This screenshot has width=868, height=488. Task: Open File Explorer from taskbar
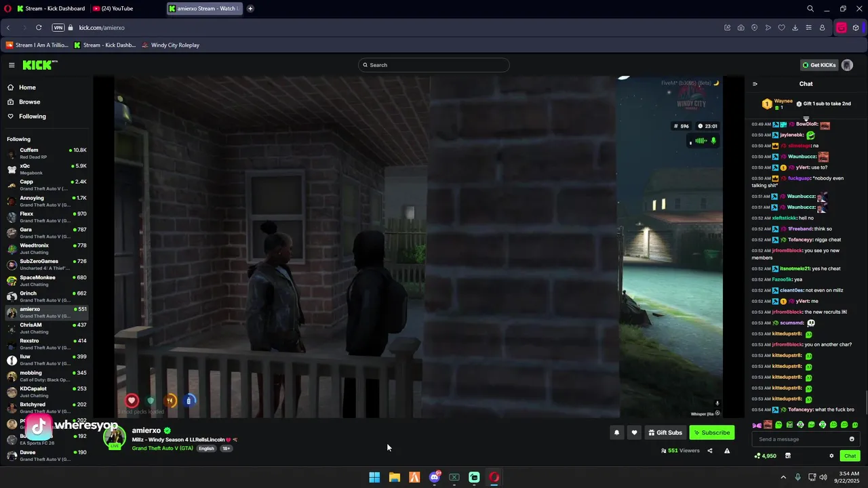[x=394, y=477]
